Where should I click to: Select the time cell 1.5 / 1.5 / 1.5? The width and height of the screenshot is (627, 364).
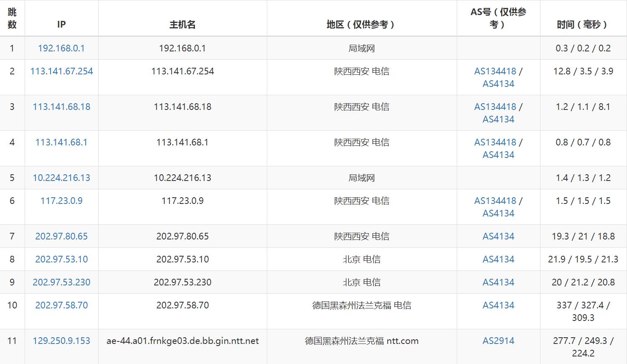point(583,207)
